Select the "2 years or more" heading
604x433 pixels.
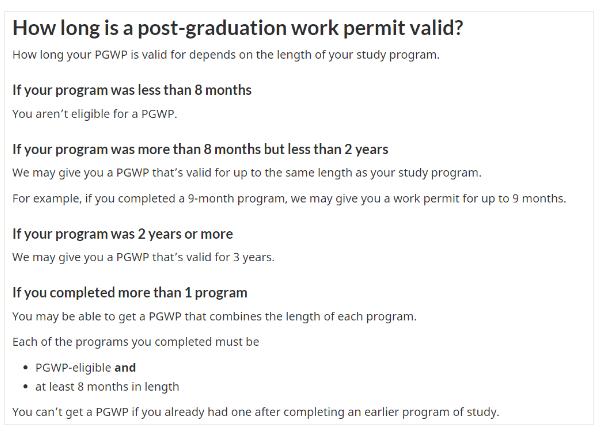pyautogui.click(x=122, y=233)
